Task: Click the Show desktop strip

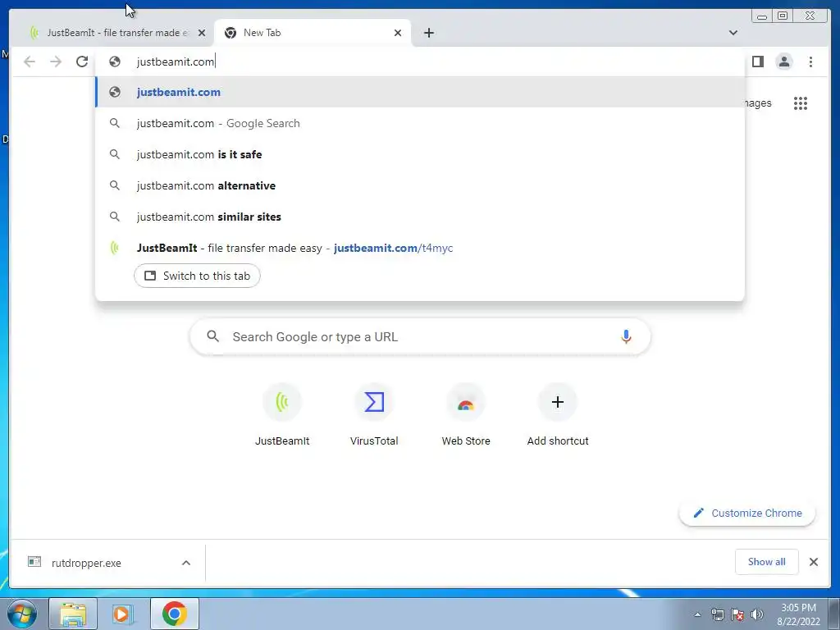Action: click(x=834, y=614)
